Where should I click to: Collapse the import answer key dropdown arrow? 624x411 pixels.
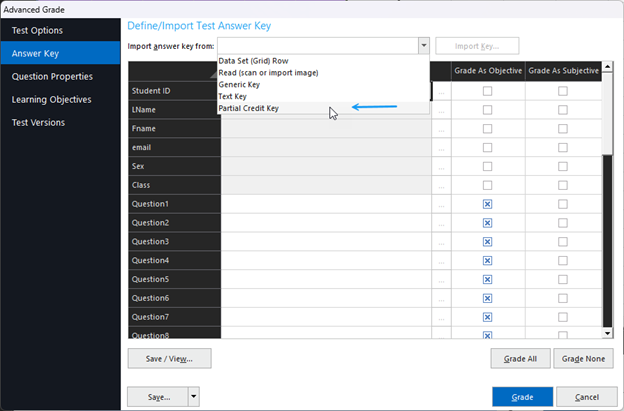tap(424, 46)
